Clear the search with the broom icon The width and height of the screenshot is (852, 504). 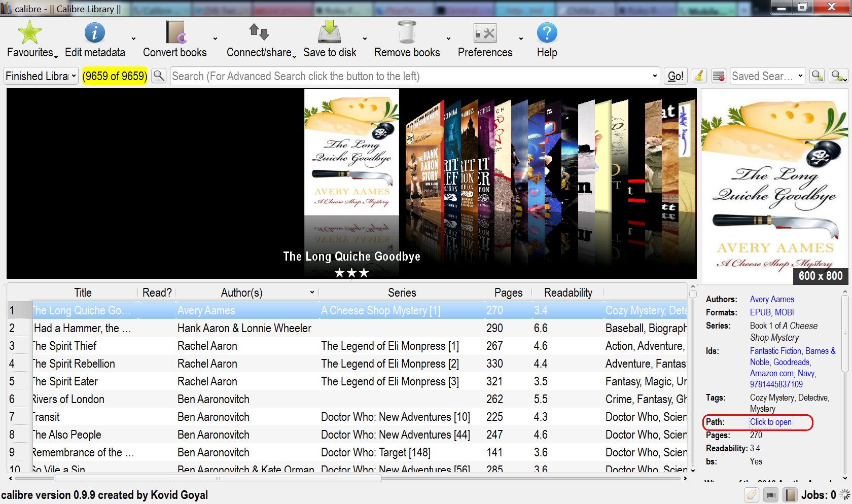699,76
